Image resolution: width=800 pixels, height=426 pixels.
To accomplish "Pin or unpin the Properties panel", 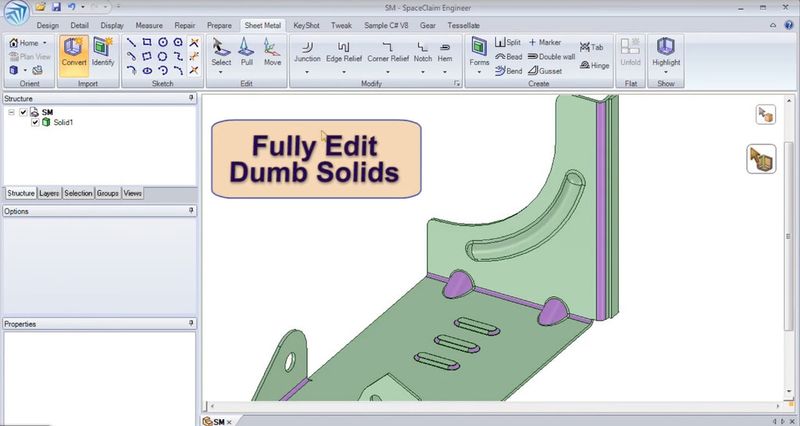I will click(191, 323).
